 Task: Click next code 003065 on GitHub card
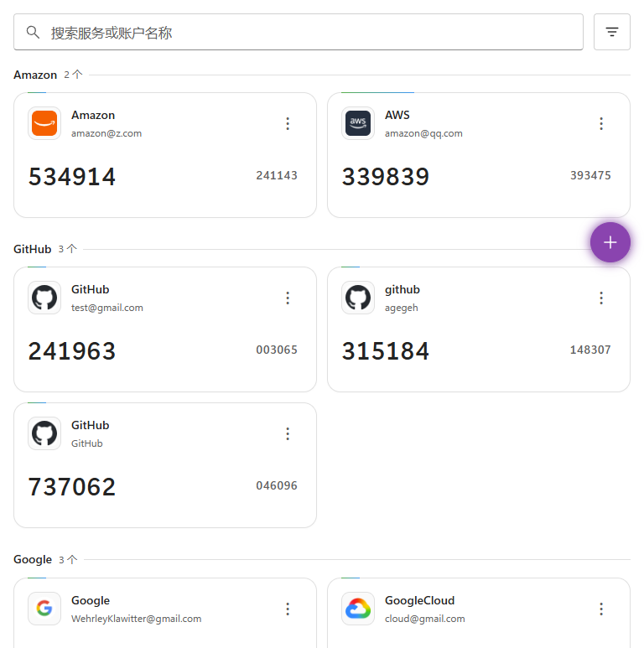tap(277, 350)
